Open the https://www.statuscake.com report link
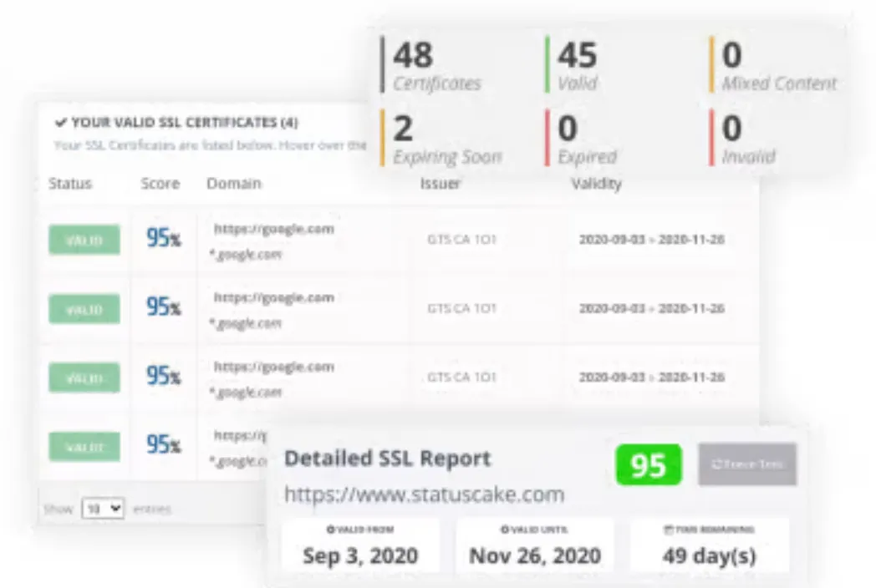The height and width of the screenshot is (588, 876). pyautogui.click(x=424, y=494)
